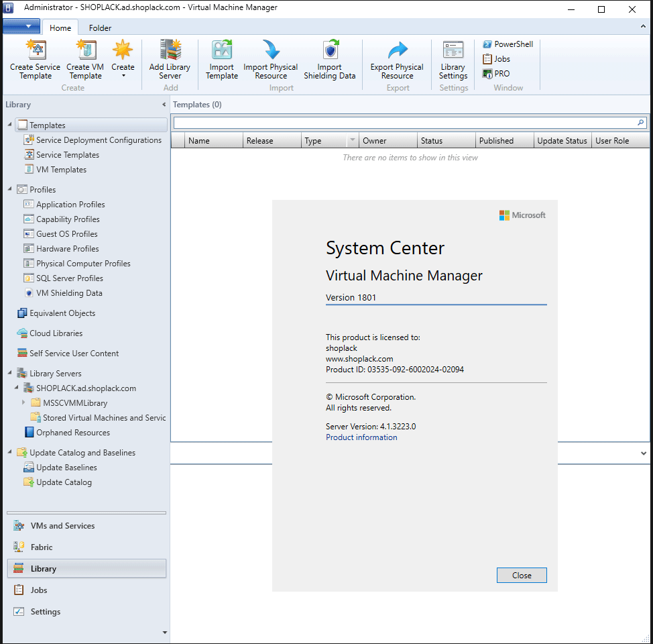653x644 pixels.
Task: Expand the MSSCVMMLibrary folder
Action: click(23, 402)
